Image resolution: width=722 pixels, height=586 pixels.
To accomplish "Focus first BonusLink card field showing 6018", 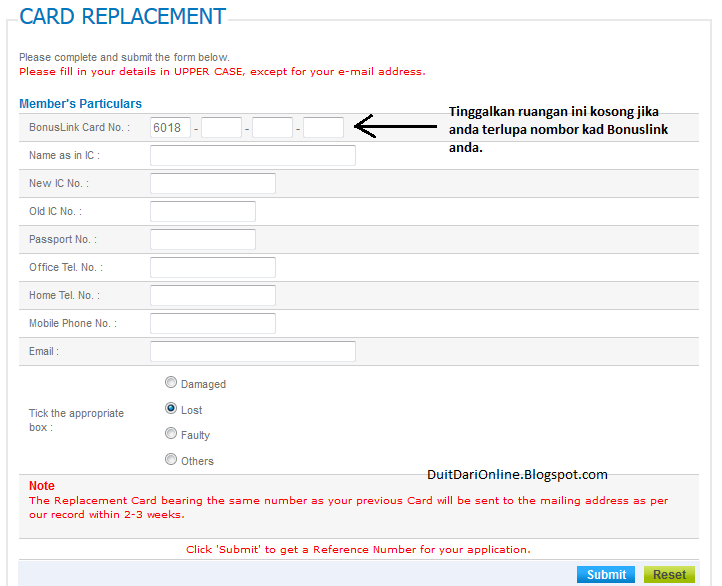I will [x=170, y=128].
